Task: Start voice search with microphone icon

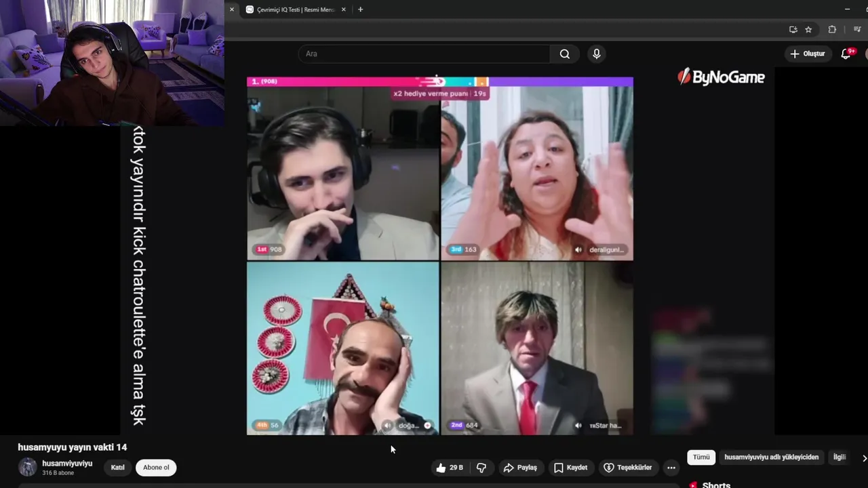Action: [x=596, y=54]
